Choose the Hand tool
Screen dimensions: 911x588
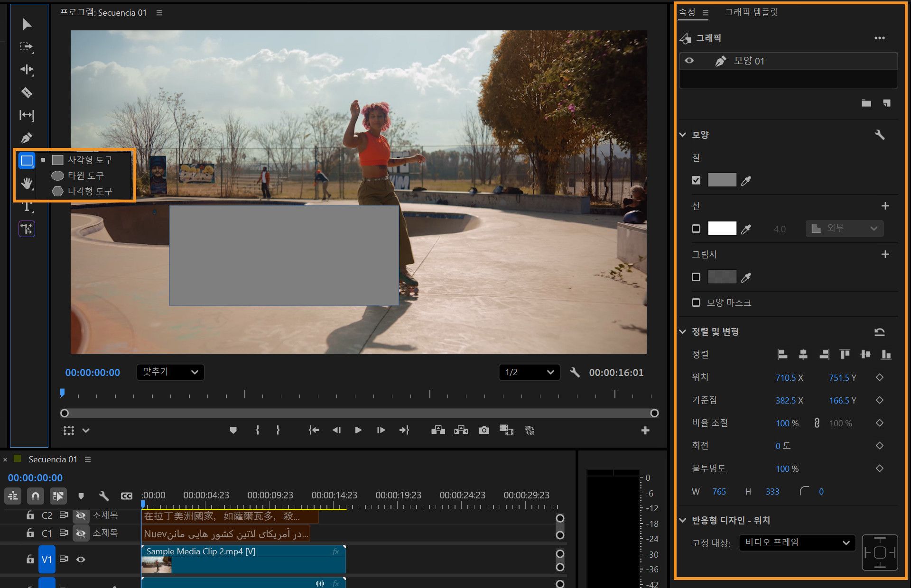coord(27,183)
